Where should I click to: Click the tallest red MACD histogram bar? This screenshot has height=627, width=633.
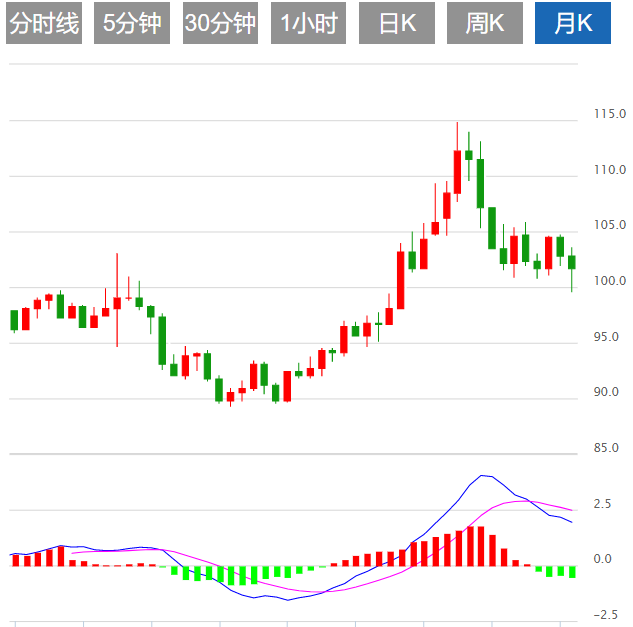point(480,546)
